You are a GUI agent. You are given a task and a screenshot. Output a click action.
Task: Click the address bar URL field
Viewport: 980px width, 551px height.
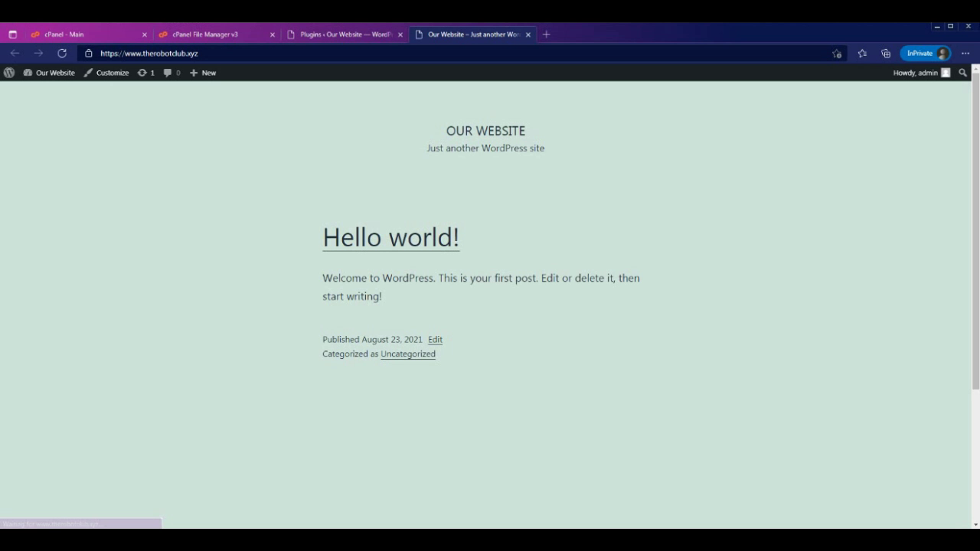(459, 54)
